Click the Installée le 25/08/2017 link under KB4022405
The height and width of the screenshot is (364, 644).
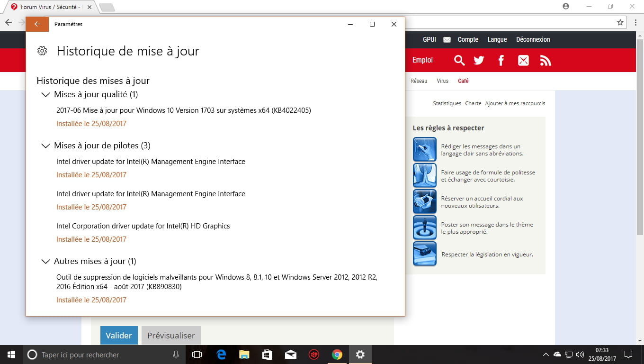coord(91,124)
